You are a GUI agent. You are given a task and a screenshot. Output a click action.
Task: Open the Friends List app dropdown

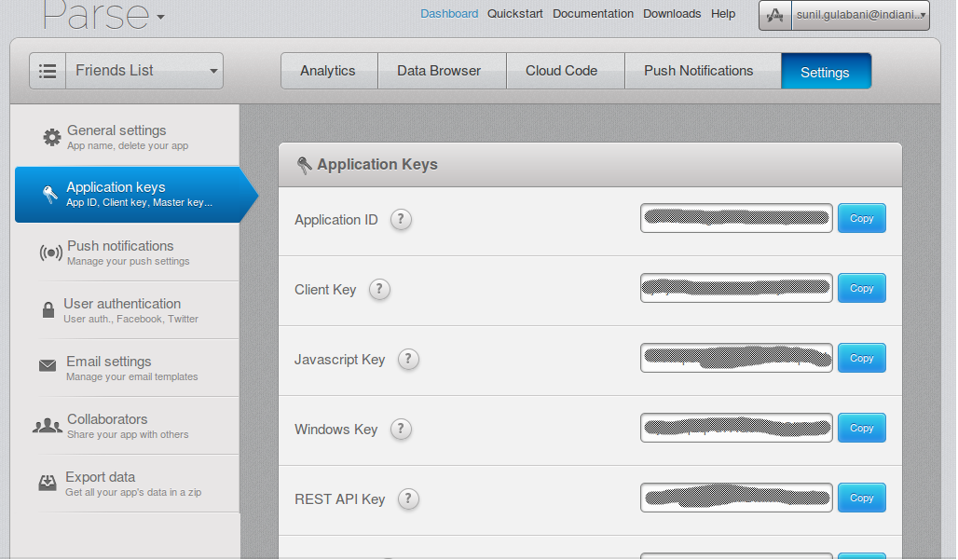[144, 71]
